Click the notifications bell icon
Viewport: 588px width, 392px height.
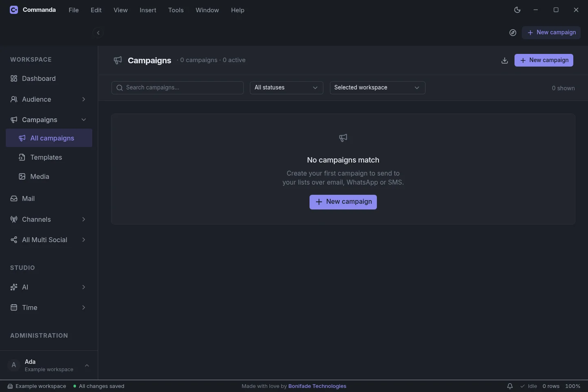510,386
